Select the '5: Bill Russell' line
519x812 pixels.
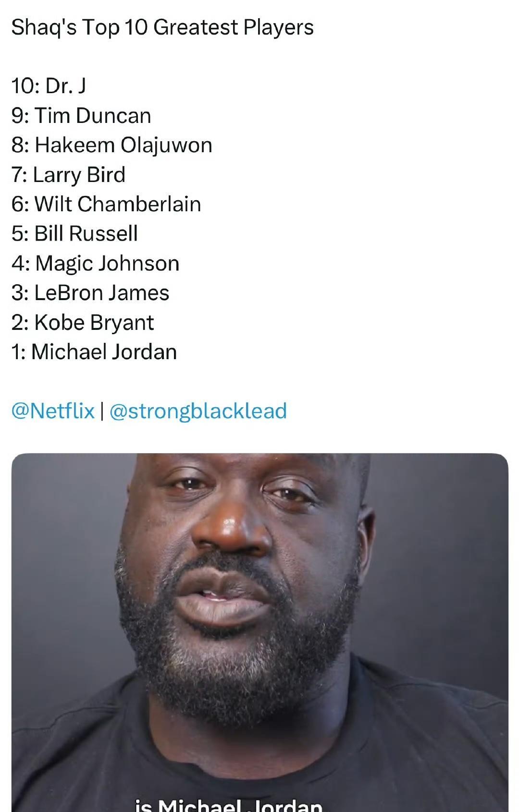[x=74, y=234]
